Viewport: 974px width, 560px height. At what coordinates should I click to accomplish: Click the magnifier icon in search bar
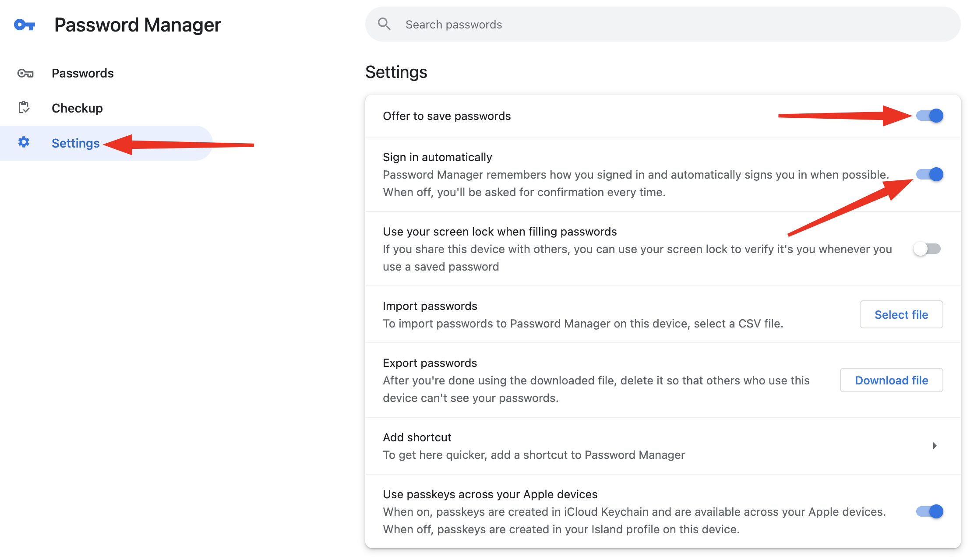click(x=384, y=24)
